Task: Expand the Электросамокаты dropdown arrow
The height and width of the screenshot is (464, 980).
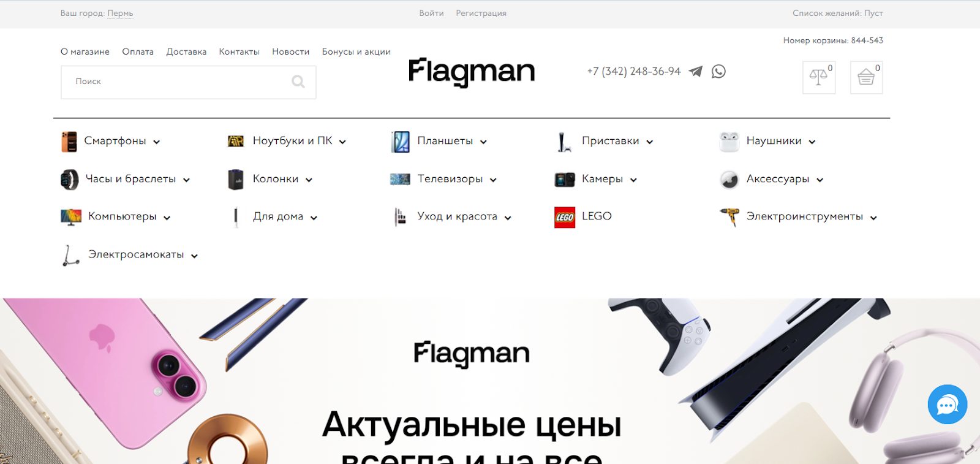Action: coord(194,256)
